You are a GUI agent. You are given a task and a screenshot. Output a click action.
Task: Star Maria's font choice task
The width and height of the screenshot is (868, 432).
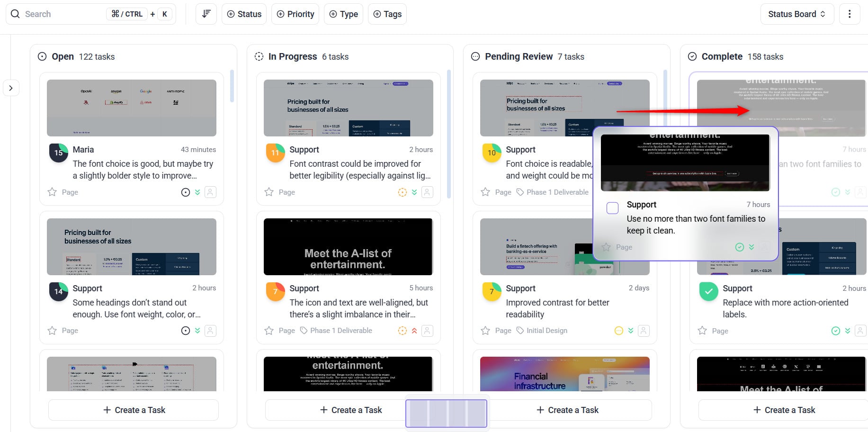coord(52,192)
